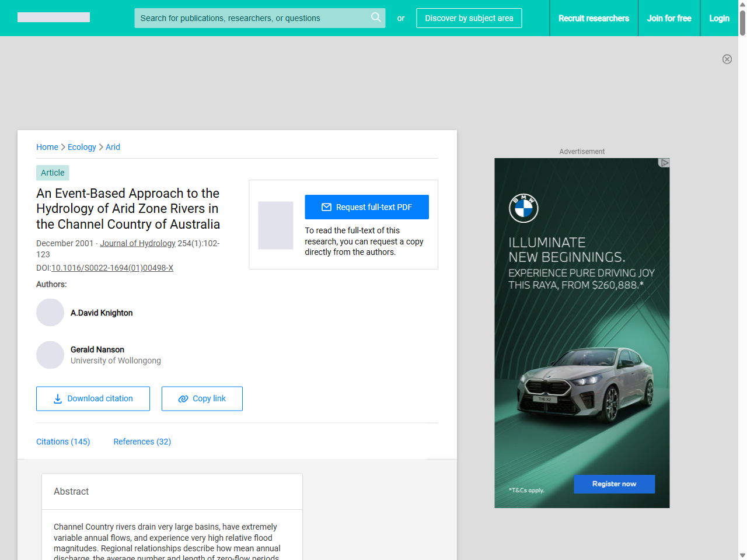747x560 pixels.
Task: Follow the Journal of Hydrology link
Action: tap(138, 243)
